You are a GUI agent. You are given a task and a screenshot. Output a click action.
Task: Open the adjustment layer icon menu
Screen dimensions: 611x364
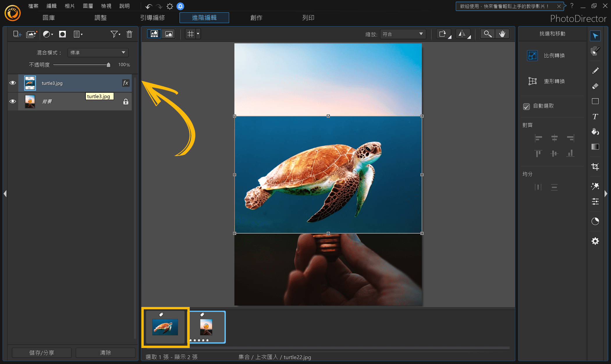[48, 34]
